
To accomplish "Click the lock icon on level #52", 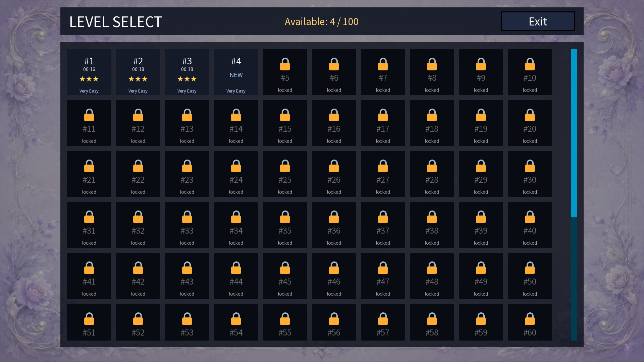I will pyautogui.click(x=138, y=319).
